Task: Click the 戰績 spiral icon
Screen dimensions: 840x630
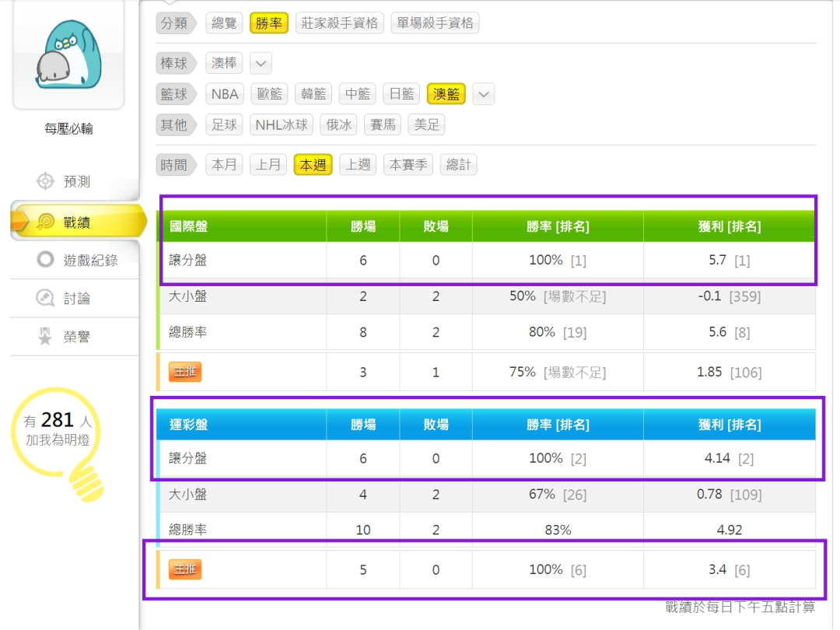Action: coord(46,222)
